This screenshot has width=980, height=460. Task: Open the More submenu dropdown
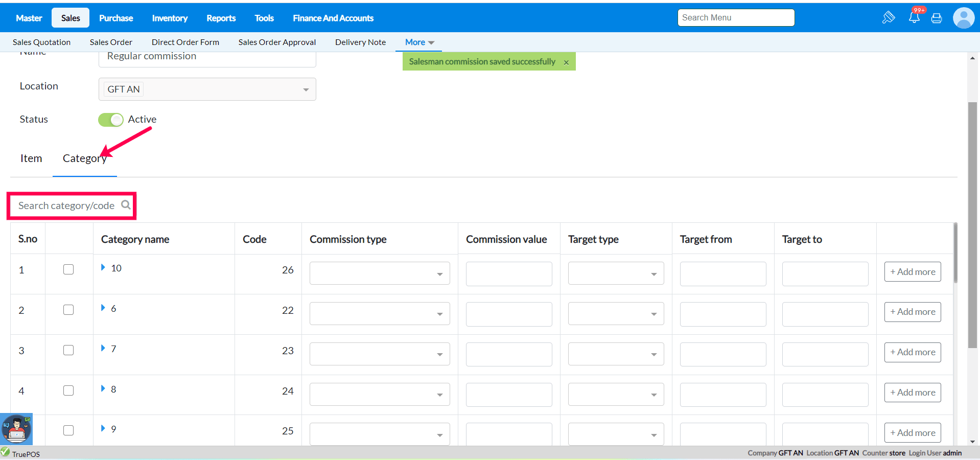[x=419, y=42]
